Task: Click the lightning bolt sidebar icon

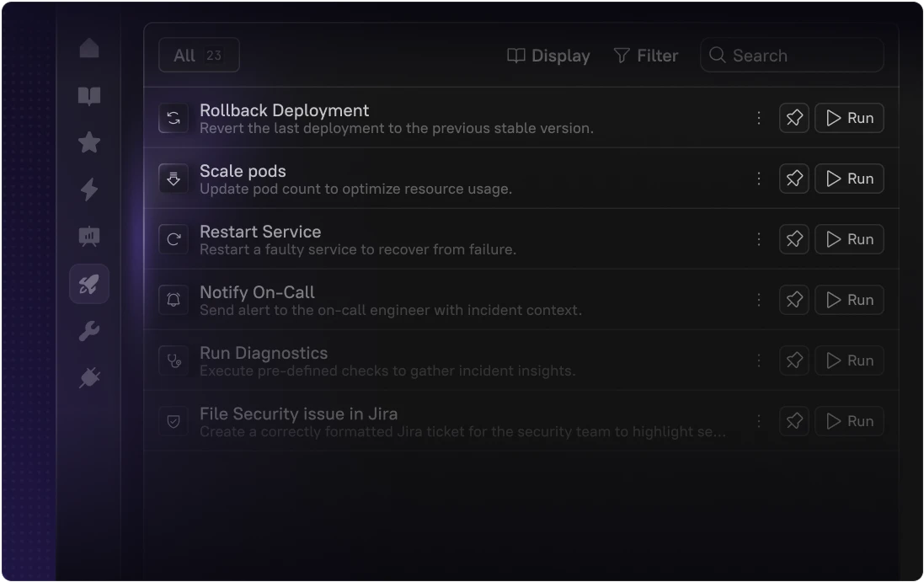Action: 89,190
